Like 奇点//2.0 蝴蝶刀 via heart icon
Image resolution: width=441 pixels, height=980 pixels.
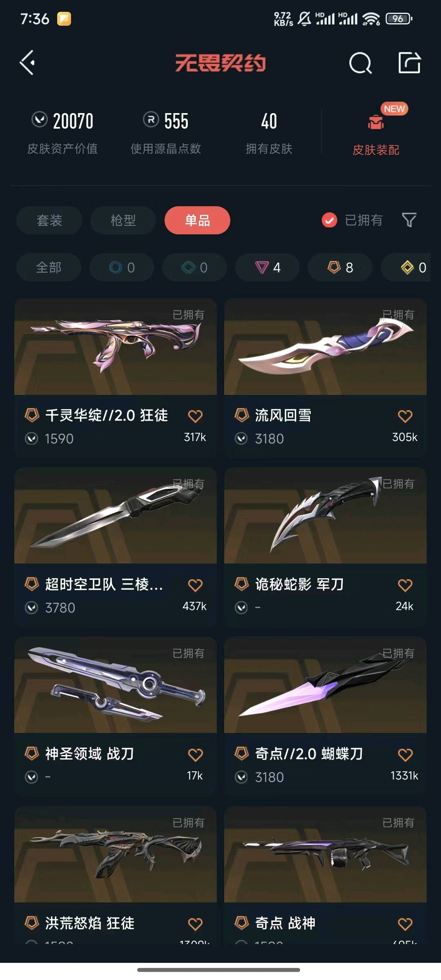[405, 755]
